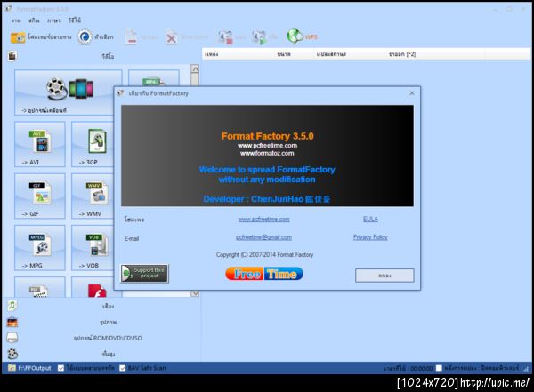This screenshot has height=392, width=534.
Task: Click the elapsed time 00:00:00 status text
Action: click(x=409, y=368)
